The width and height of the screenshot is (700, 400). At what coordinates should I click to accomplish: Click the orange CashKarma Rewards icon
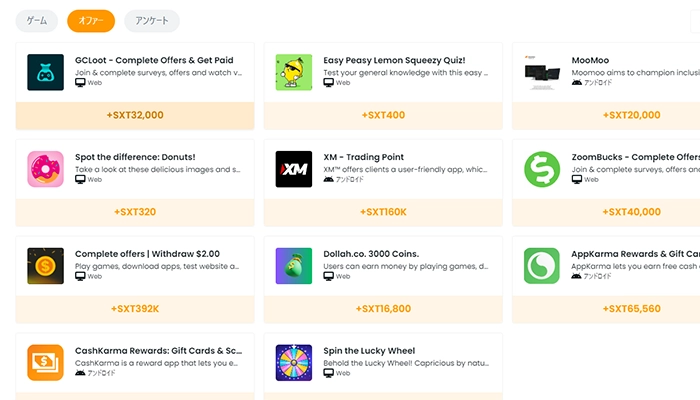(x=46, y=363)
